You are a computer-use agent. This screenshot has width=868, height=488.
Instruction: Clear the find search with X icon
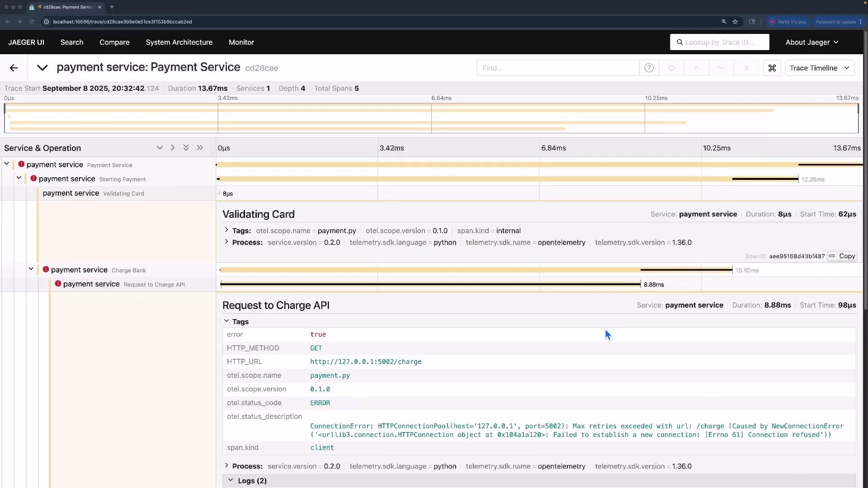tap(746, 68)
